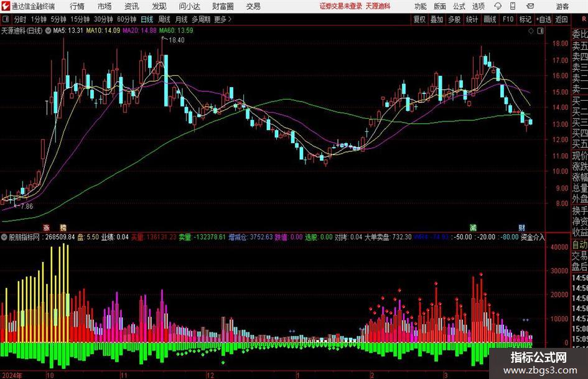The image size is (588, 379).
Task: Open the 资讯 menu
Action: point(132,6)
